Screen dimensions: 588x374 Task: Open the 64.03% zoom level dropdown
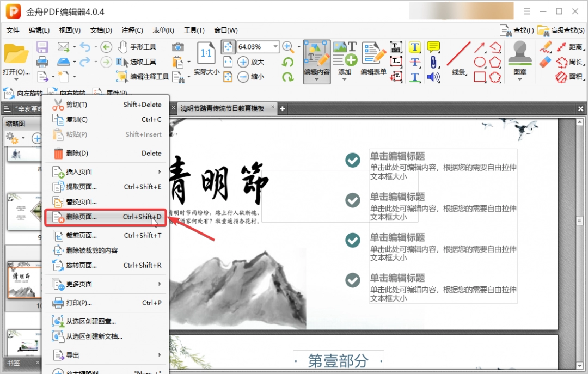(x=275, y=47)
